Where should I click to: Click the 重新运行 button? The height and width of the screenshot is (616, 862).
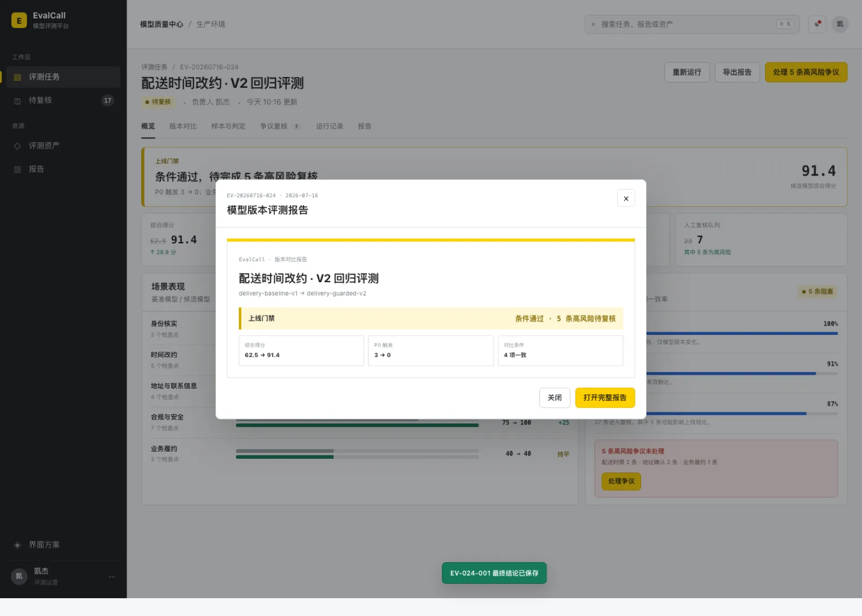click(x=687, y=72)
